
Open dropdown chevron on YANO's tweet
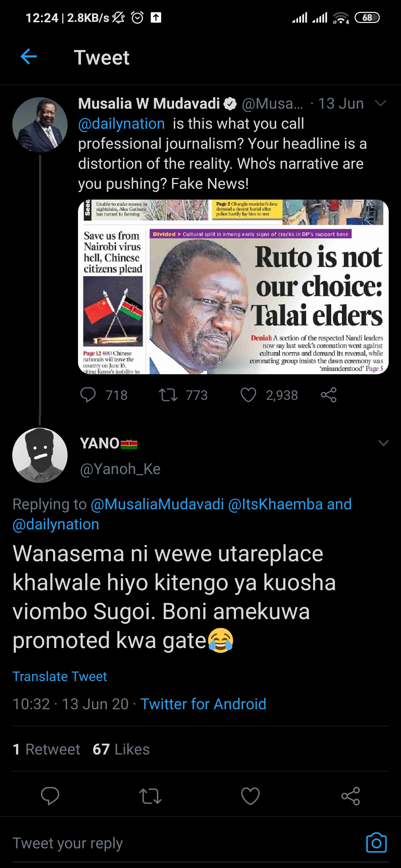383,443
